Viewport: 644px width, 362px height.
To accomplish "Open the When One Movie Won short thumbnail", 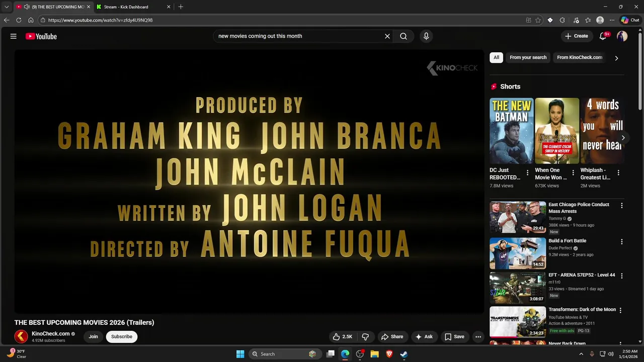I will (x=556, y=131).
